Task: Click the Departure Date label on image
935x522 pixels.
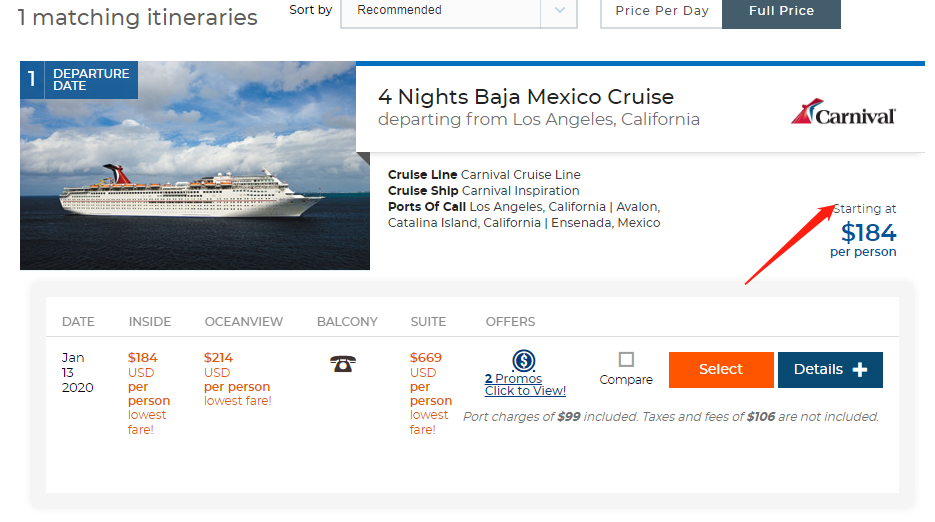Action: click(x=90, y=80)
